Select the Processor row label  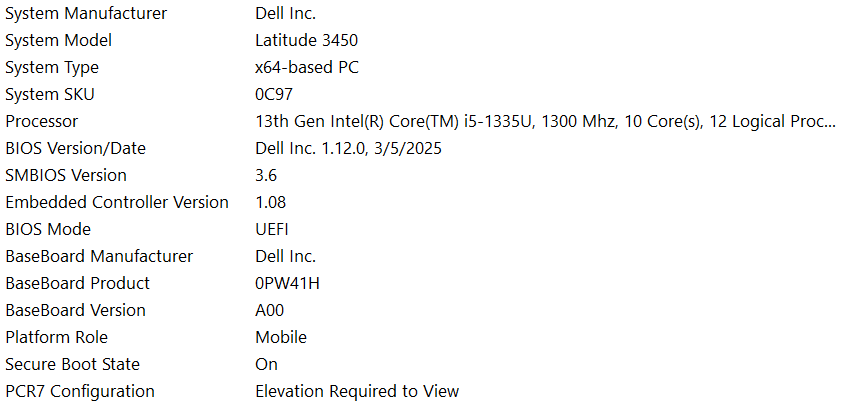tap(41, 122)
